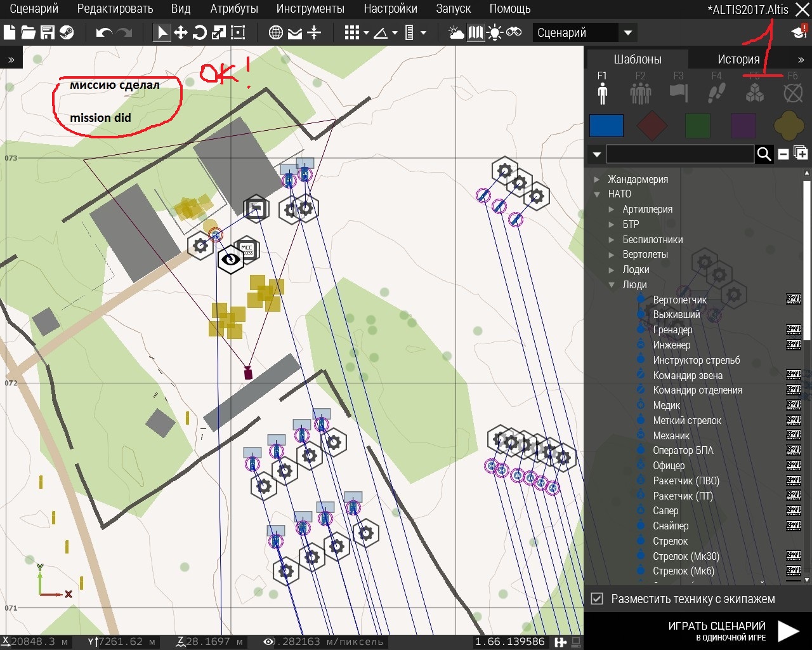Viewport: 812px width, 650px height.
Task: Click the asset search input field
Action: (x=679, y=154)
